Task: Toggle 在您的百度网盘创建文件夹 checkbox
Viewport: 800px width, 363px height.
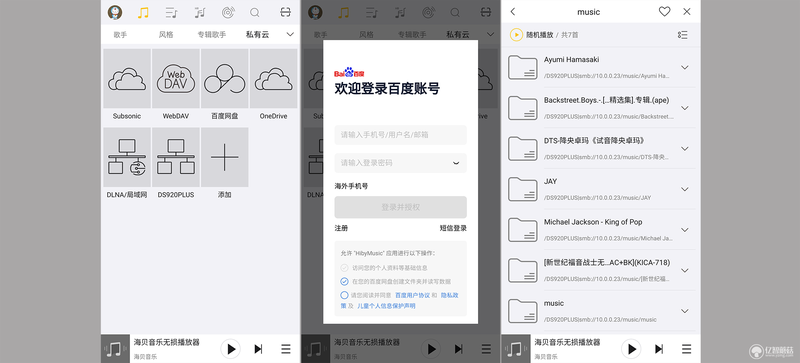Action: (344, 281)
